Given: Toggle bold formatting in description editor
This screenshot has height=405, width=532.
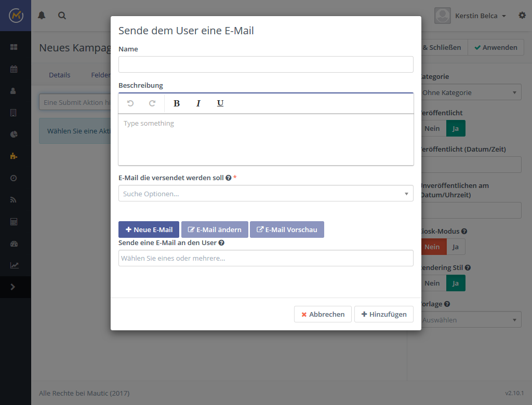Looking at the screenshot, I should [177, 103].
